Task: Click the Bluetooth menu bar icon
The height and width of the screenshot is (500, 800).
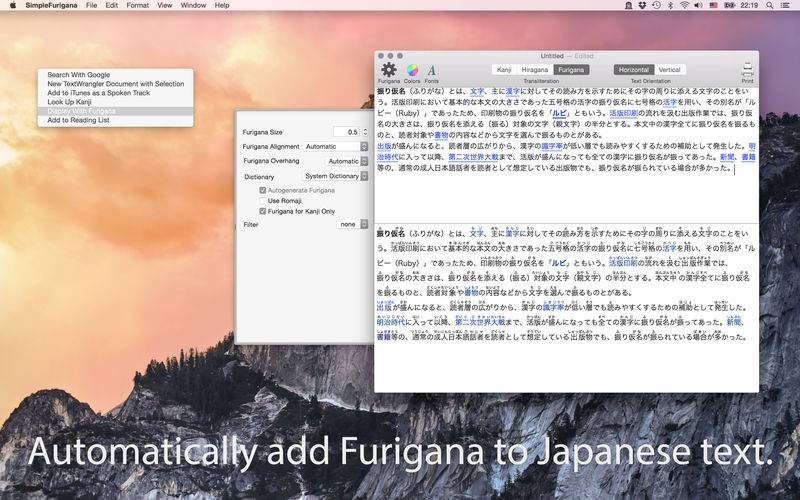Action: (x=668, y=5)
